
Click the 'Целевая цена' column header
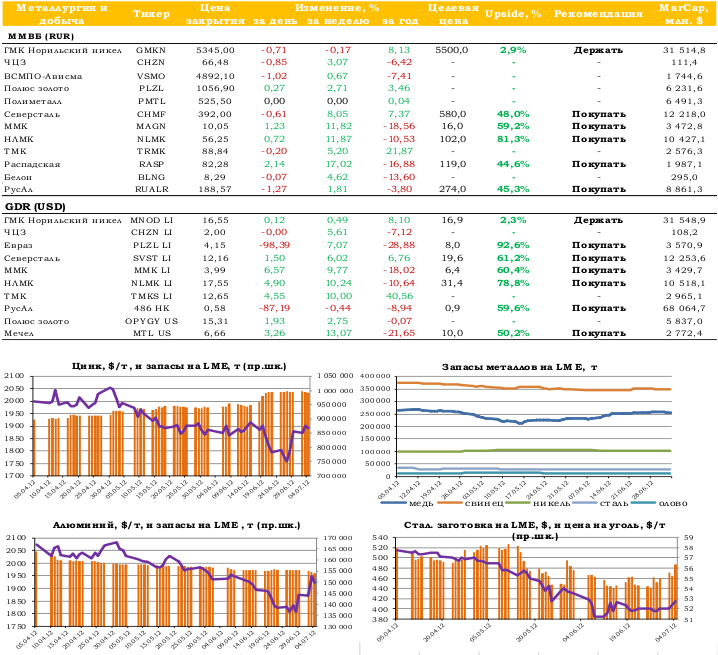coord(453,14)
